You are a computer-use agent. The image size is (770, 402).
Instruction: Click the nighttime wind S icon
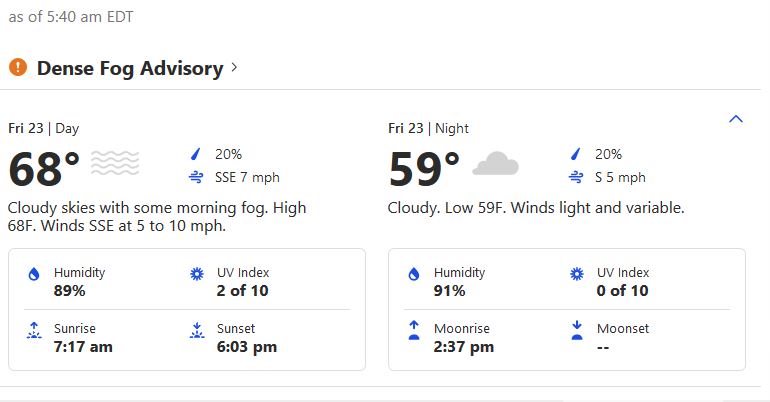(x=576, y=178)
